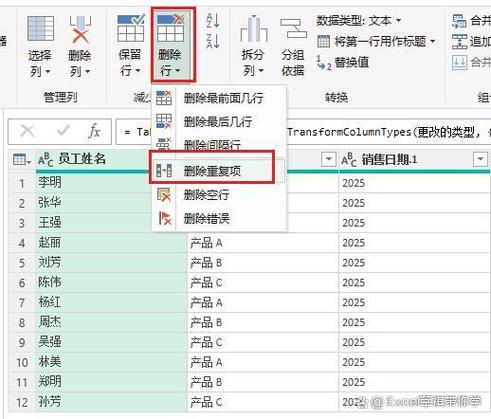Cancel the formula with the X button
This screenshot has height=419, width=491.
click(27, 131)
